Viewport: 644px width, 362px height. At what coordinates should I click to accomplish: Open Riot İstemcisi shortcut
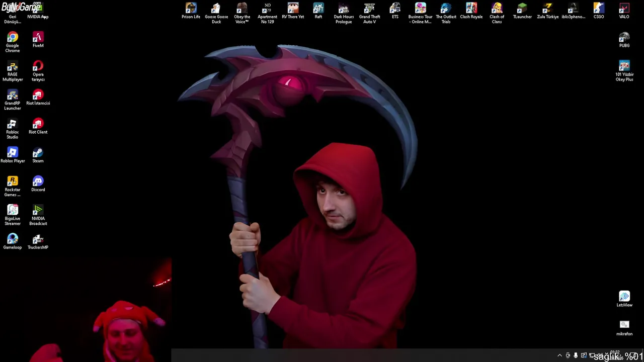38,98
